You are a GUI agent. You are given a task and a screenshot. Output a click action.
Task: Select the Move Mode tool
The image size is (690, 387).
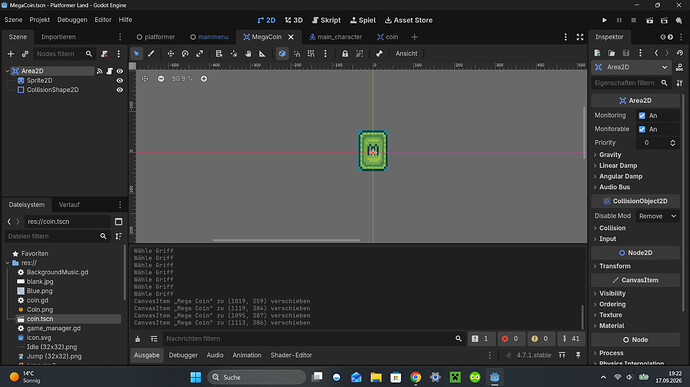pyautogui.click(x=170, y=54)
